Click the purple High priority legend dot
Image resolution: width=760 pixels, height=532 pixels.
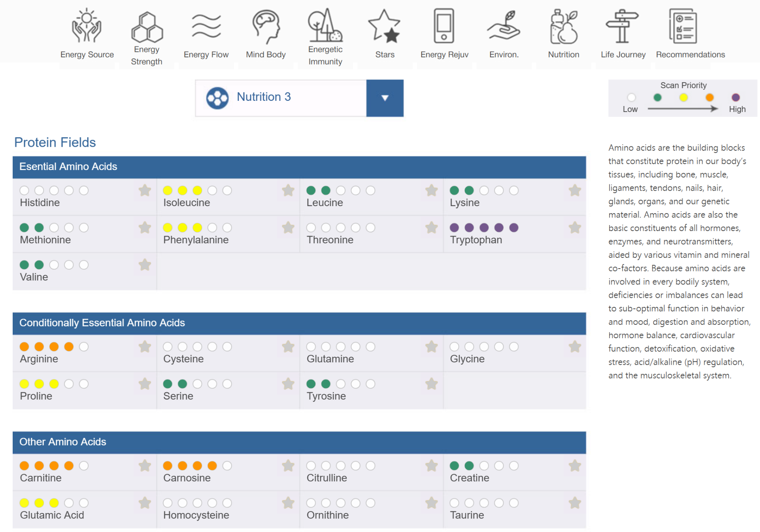tap(735, 97)
